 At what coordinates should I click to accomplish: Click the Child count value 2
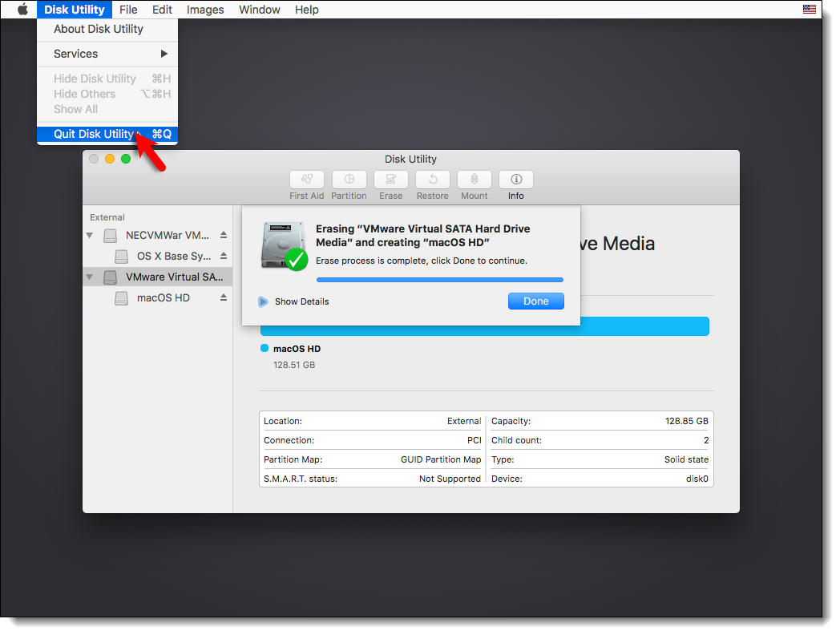(x=706, y=440)
